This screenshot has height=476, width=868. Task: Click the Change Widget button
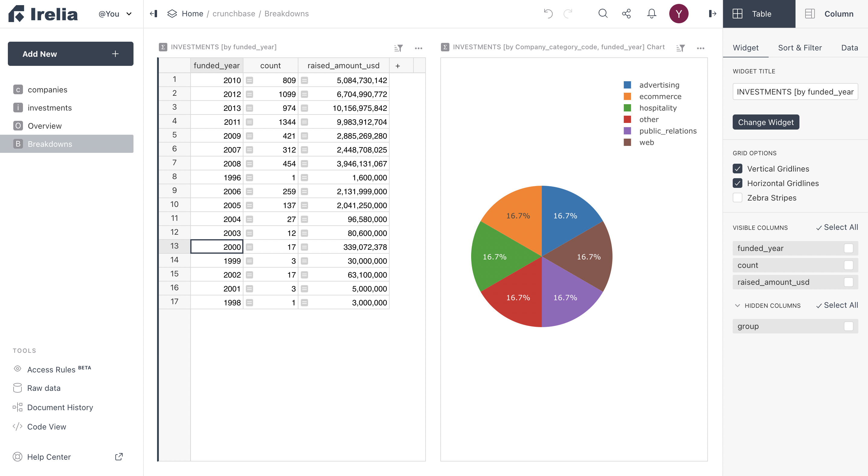pos(766,122)
